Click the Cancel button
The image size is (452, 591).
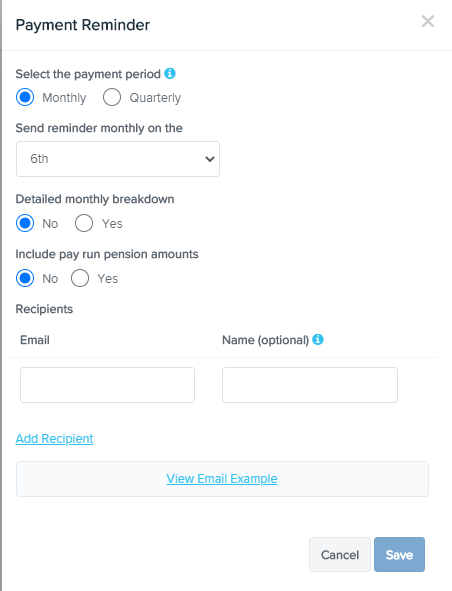(340, 554)
